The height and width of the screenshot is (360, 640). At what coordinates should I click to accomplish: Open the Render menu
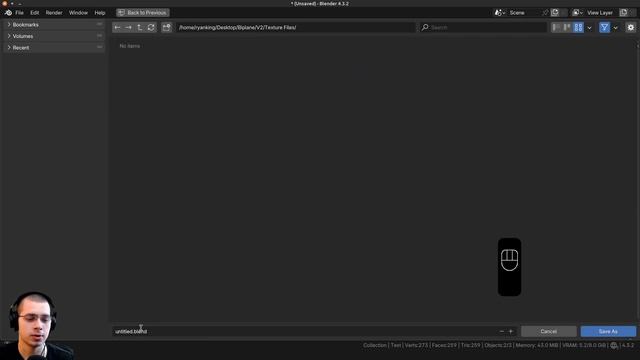tap(54, 13)
